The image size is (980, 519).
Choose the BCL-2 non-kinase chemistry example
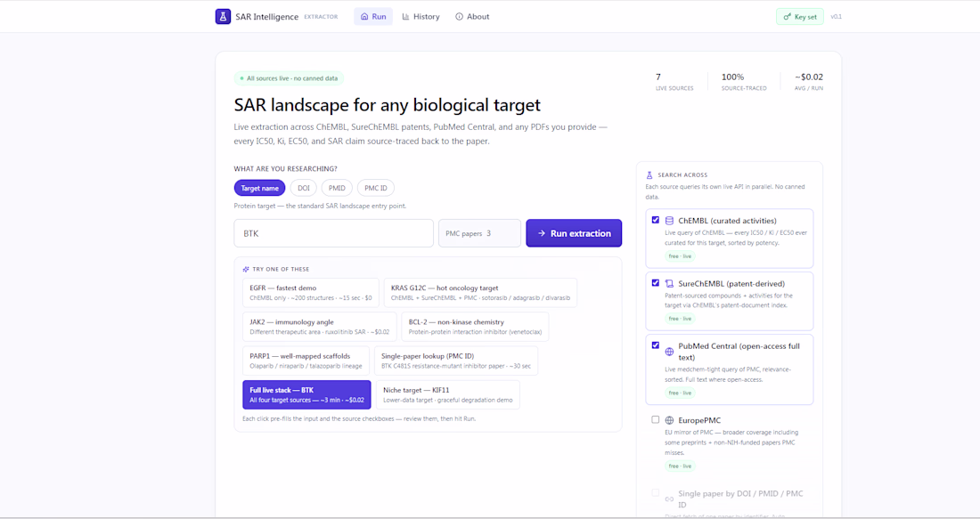475,327
